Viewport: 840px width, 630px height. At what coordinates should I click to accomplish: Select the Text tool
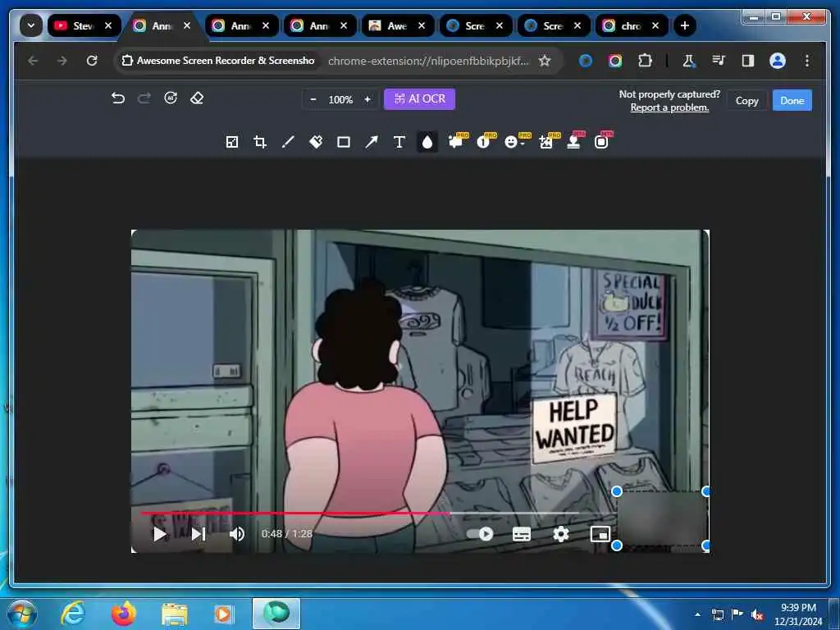399,142
